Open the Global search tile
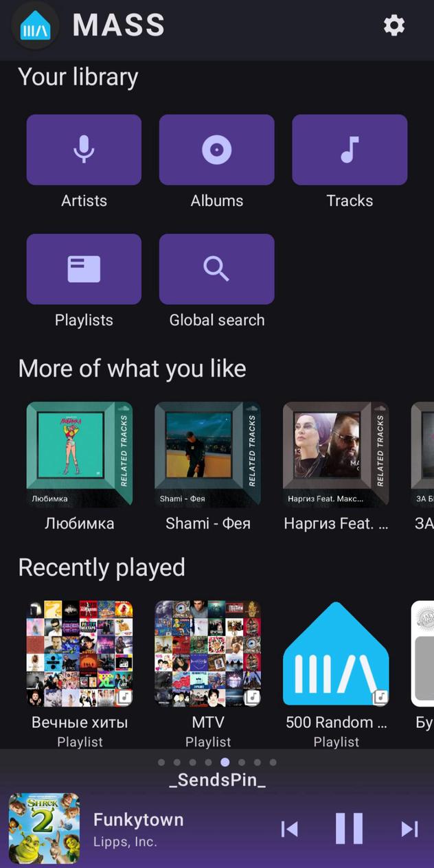 coord(216,269)
